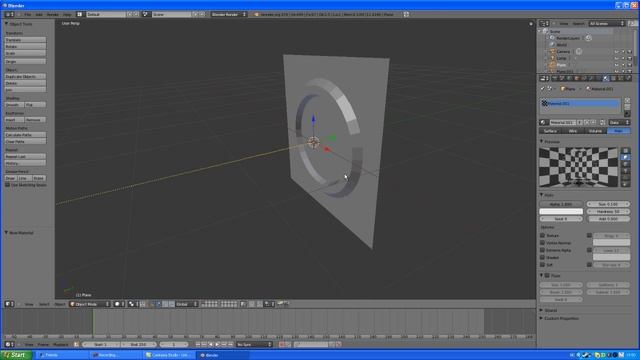This screenshot has width=640, height=360.
Task: Select monkey preview type icon
Action: tap(625, 170)
